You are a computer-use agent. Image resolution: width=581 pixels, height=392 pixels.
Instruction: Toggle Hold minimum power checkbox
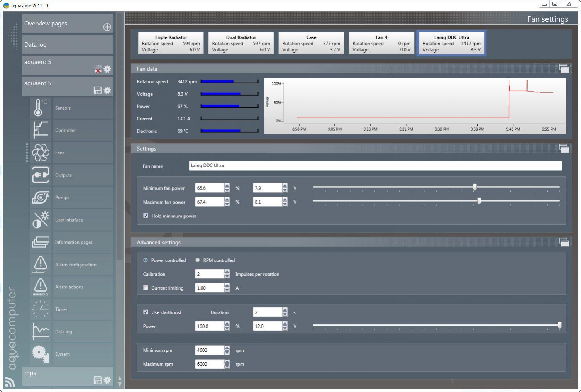pyautogui.click(x=146, y=216)
